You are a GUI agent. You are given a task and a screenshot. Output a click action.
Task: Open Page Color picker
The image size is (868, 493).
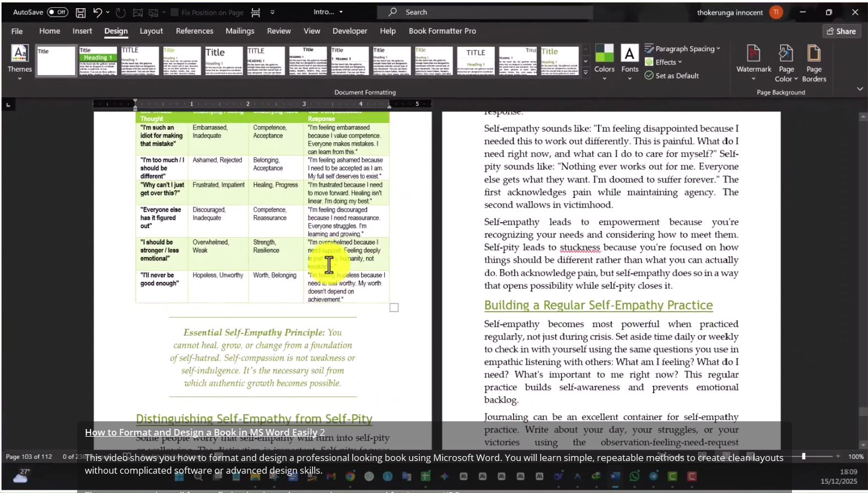(x=786, y=62)
